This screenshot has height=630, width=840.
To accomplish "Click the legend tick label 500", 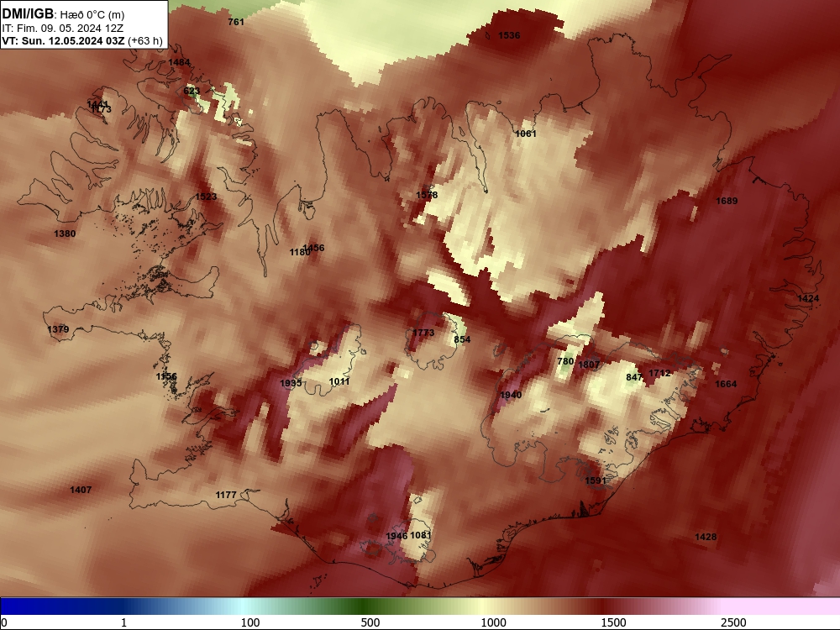I will (370, 622).
